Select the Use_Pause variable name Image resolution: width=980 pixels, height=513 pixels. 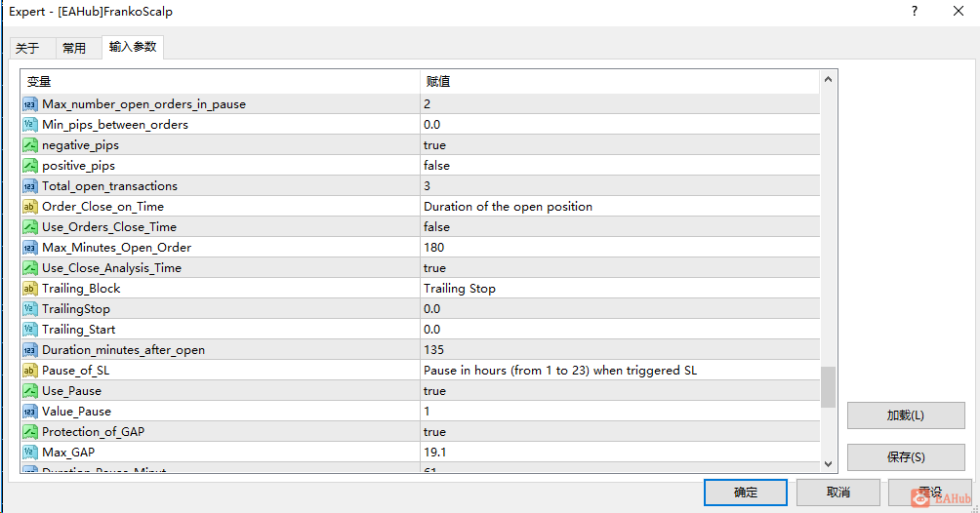(71, 390)
